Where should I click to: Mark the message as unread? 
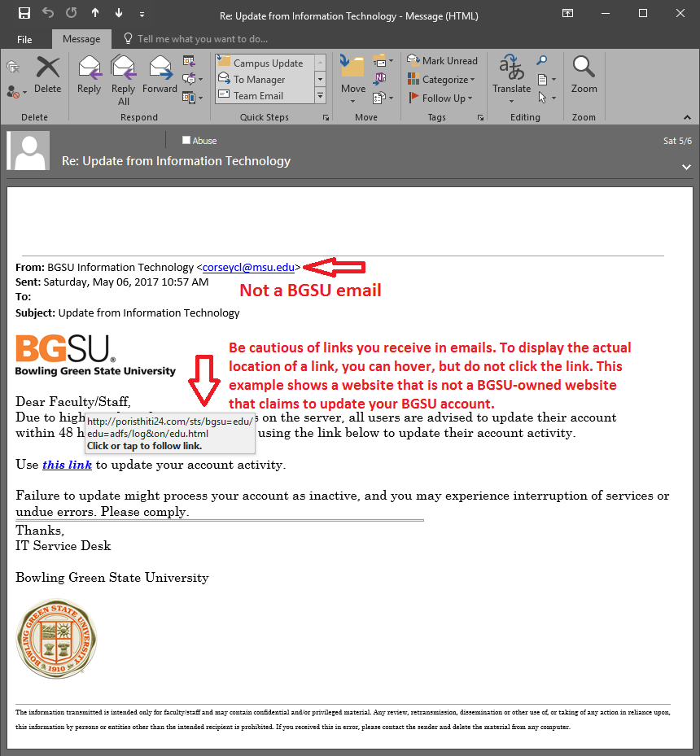tap(443, 61)
